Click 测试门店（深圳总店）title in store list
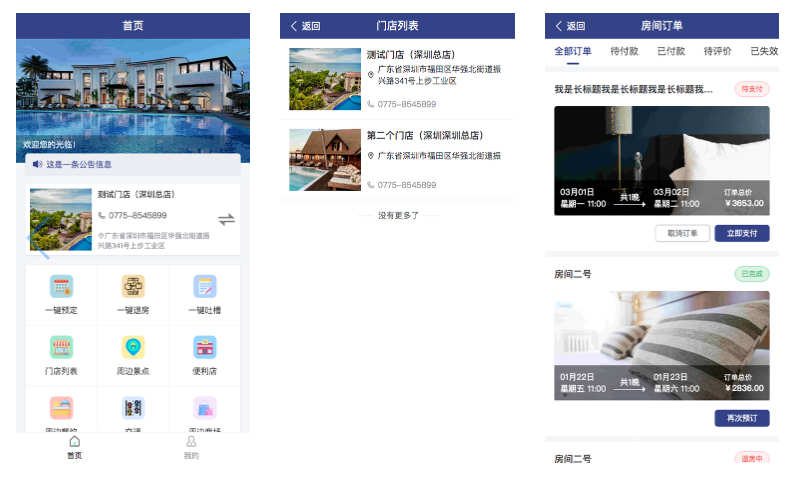 point(411,54)
